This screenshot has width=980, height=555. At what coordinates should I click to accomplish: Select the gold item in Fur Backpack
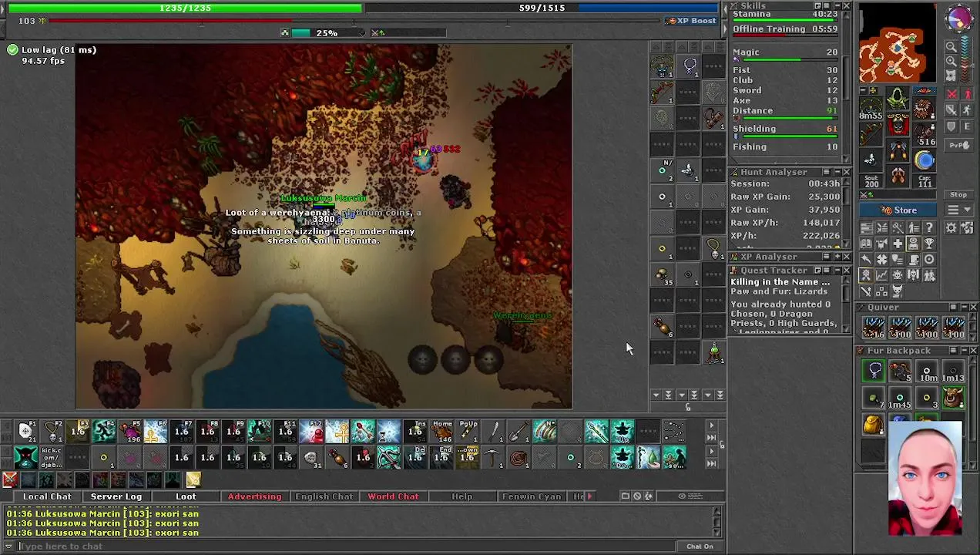(873, 425)
